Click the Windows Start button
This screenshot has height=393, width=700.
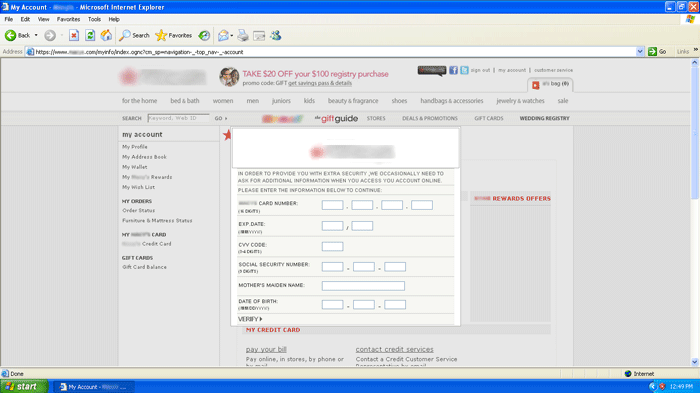pos(24,386)
